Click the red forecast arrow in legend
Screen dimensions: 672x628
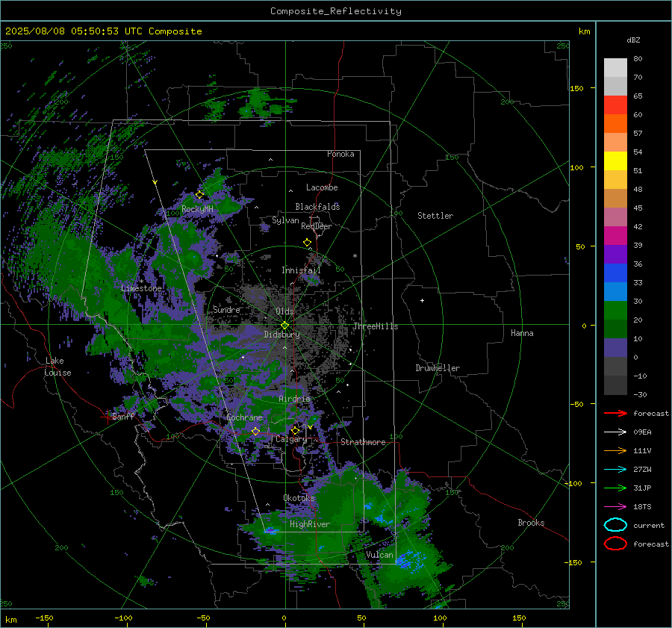click(x=615, y=413)
